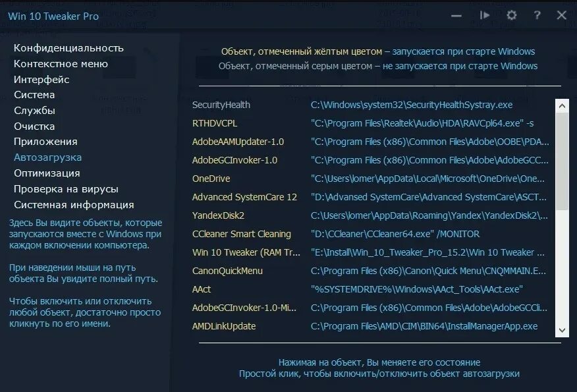Open the Приложения section
Image resolution: width=577 pixels, height=392 pixels.
[x=45, y=142]
